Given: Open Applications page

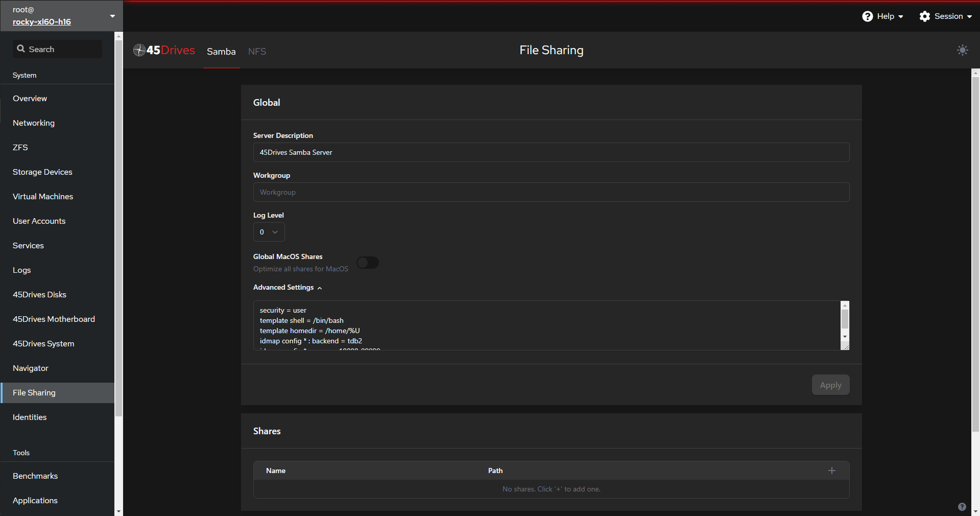Looking at the screenshot, I should pos(57,501).
